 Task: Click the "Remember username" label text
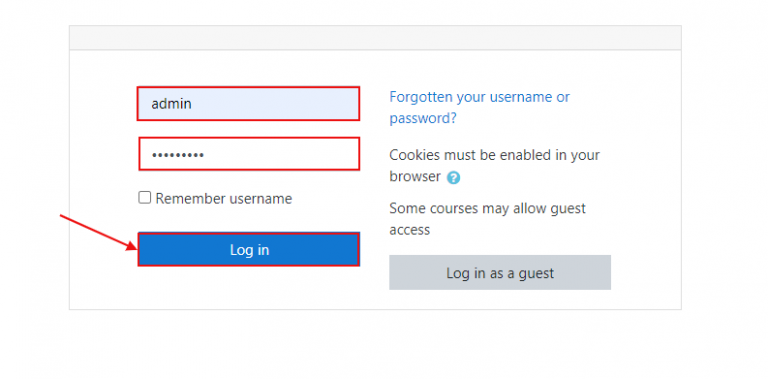click(224, 199)
